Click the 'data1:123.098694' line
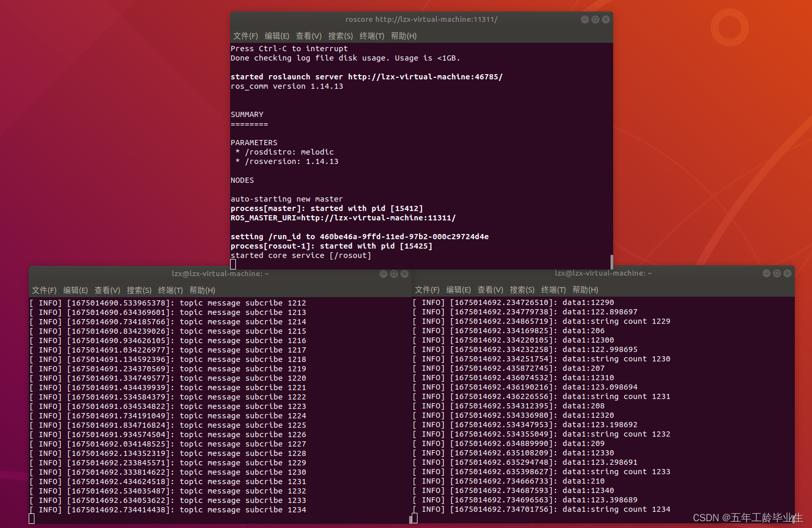This screenshot has width=812, height=528. [525, 387]
